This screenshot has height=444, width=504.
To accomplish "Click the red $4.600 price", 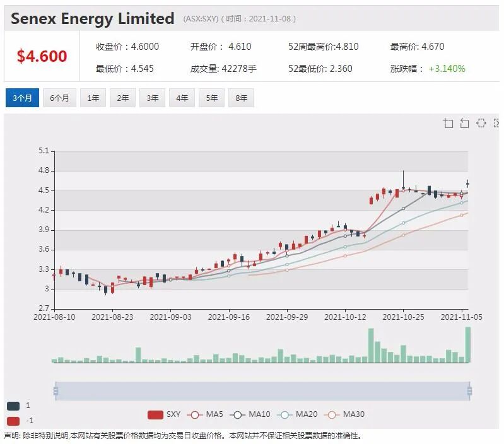I will coord(42,56).
